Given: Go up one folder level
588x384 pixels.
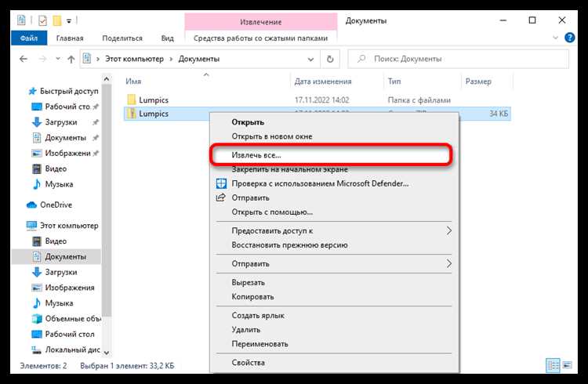Looking at the screenshot, I should coord(71,59).
